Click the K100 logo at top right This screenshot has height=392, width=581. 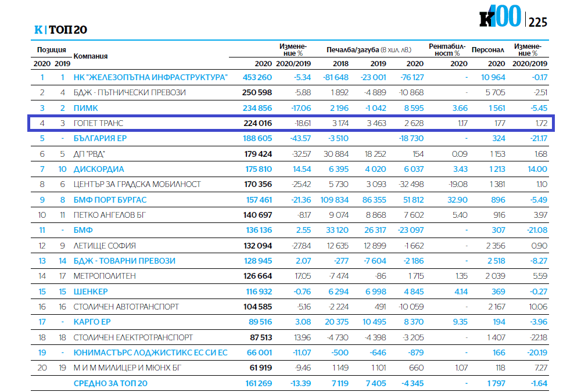click(500, 18)
